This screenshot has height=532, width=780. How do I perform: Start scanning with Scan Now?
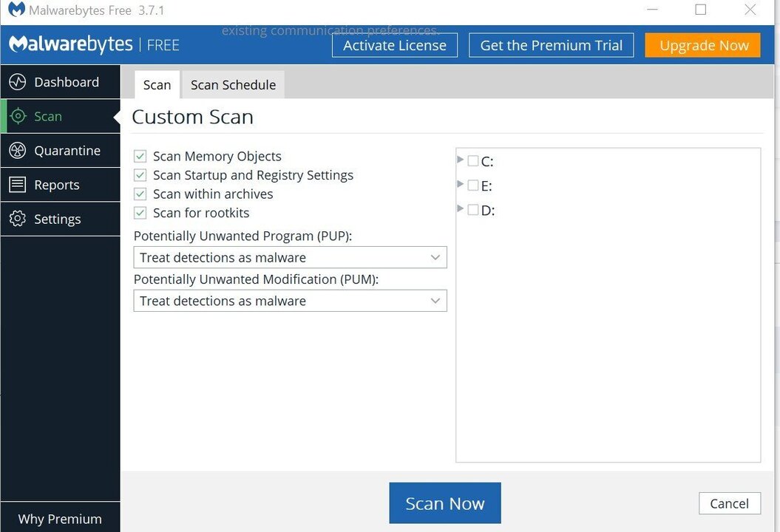(444, 502)
